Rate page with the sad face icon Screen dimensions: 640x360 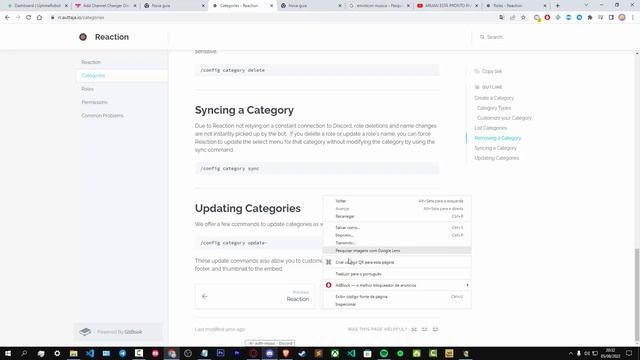tap(414, 329)
